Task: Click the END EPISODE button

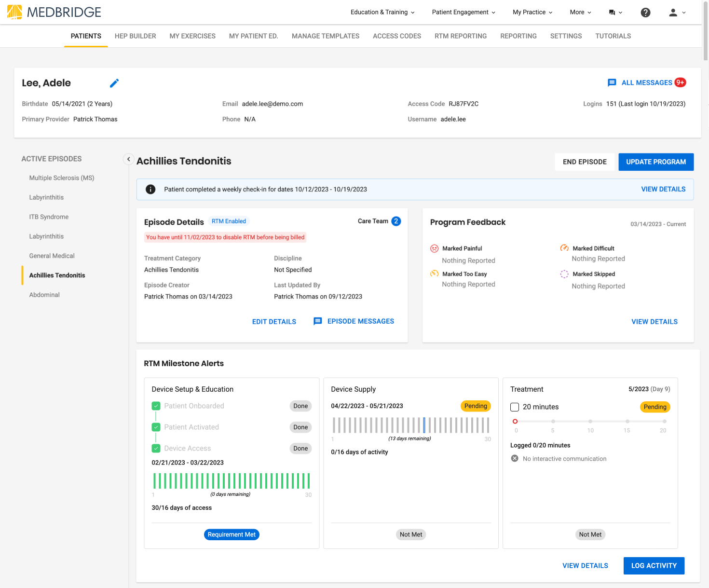Action: (585, 162)
